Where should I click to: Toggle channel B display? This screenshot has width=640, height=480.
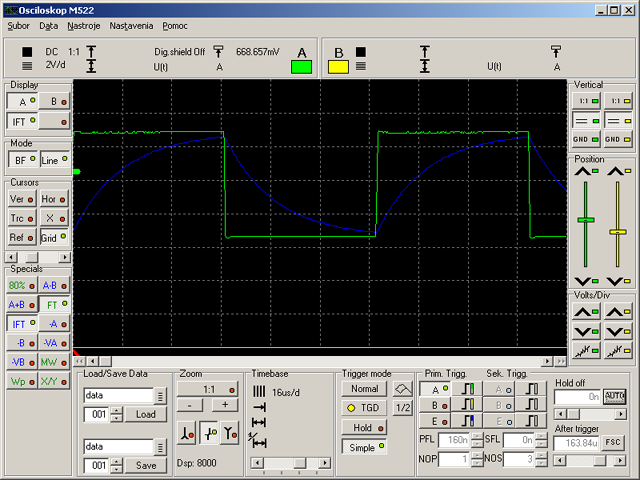(54, 102)
